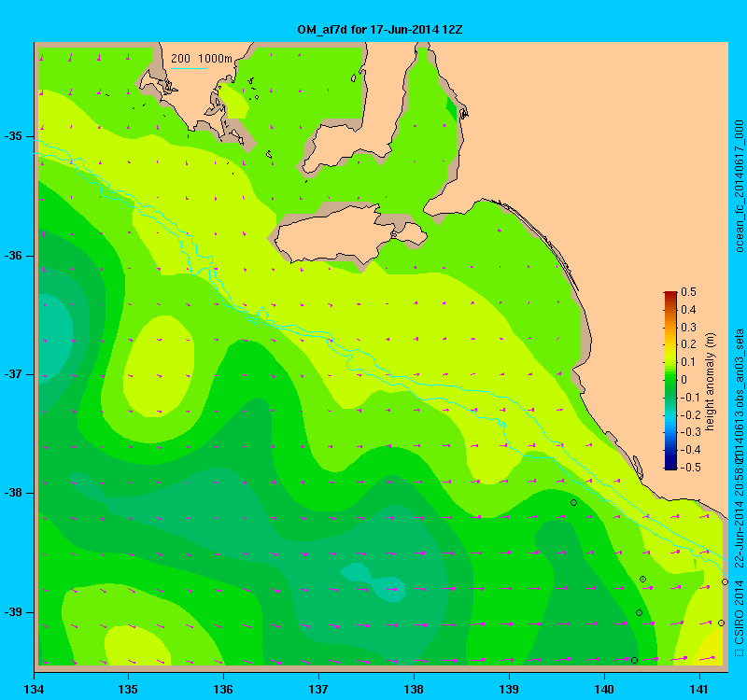
Task: Click the 134 longitude axis label
Action: pos(34,689)
